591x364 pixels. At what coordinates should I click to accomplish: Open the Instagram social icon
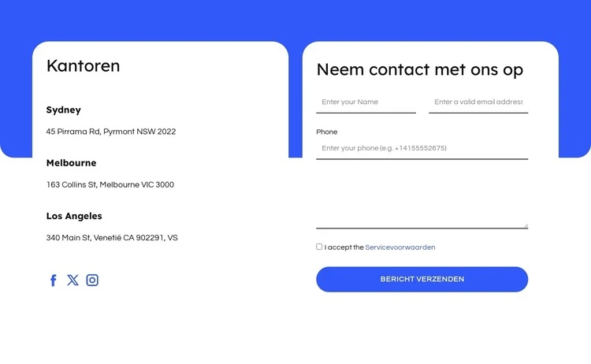coord(92,280)
